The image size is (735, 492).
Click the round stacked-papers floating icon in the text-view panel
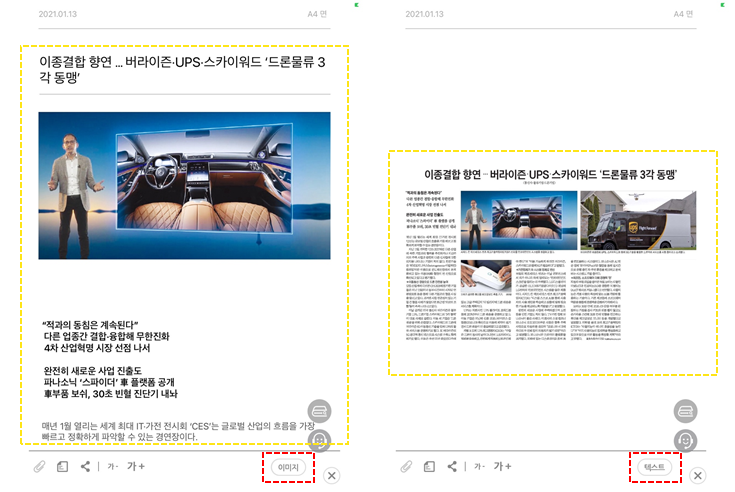click(x=319, y=411)
